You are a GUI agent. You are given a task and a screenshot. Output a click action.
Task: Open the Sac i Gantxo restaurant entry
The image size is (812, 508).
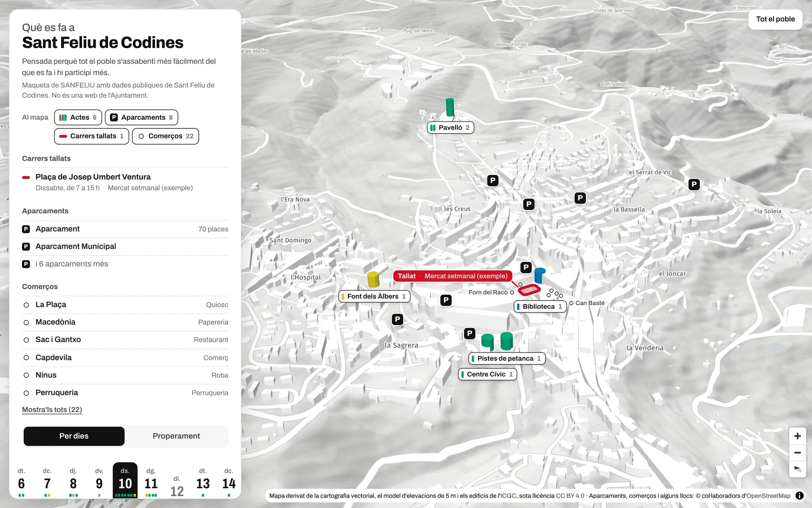pyautogui.click(x=125, y=340)
